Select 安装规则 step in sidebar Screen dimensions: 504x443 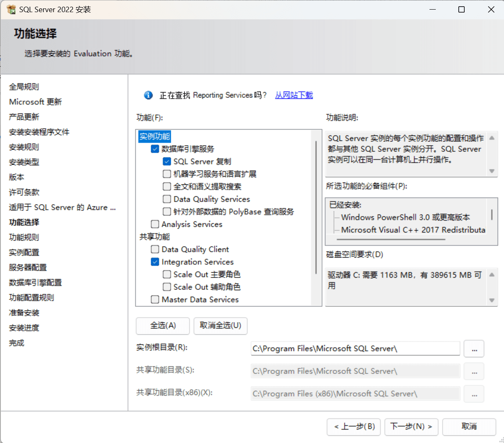(24, 147)
